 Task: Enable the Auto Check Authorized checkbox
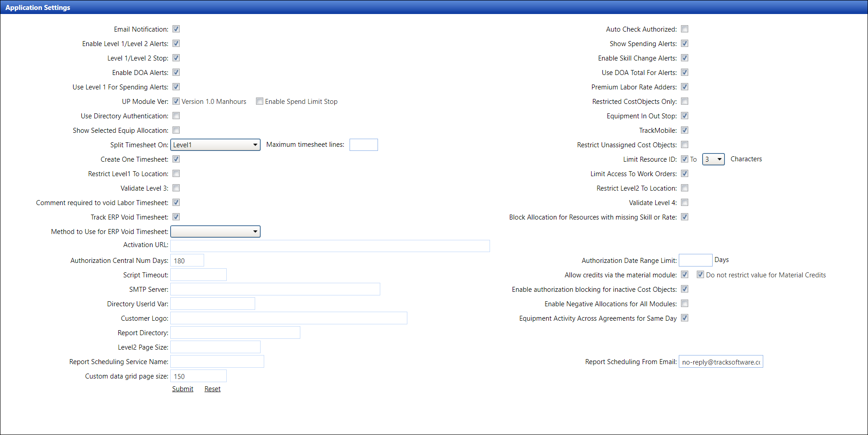coord(685,29)
